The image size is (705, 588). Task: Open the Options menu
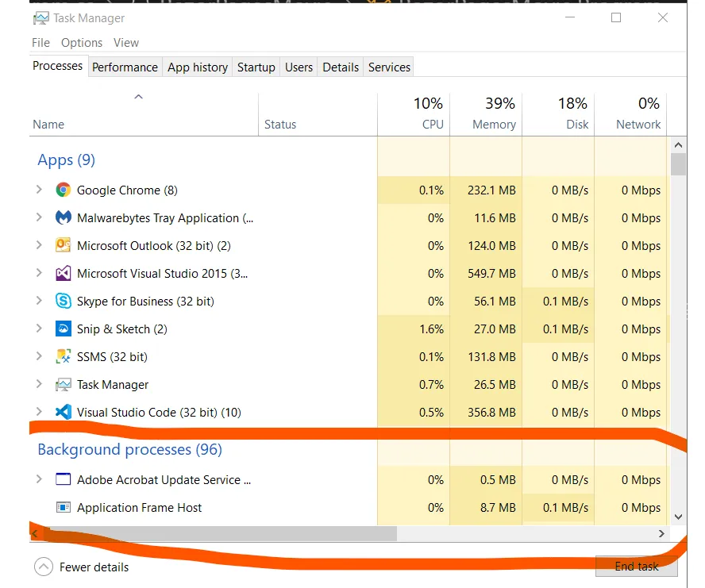point(82,43)
